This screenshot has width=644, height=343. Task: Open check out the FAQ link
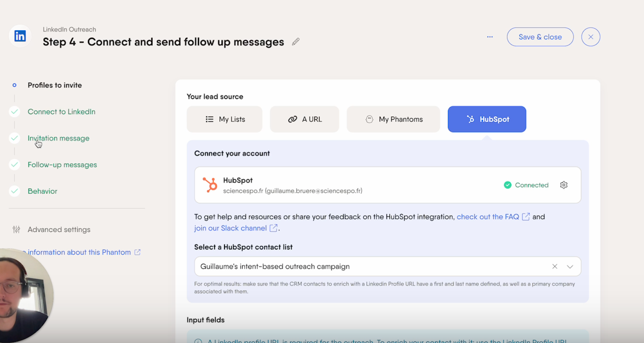[x=488, y=217]
